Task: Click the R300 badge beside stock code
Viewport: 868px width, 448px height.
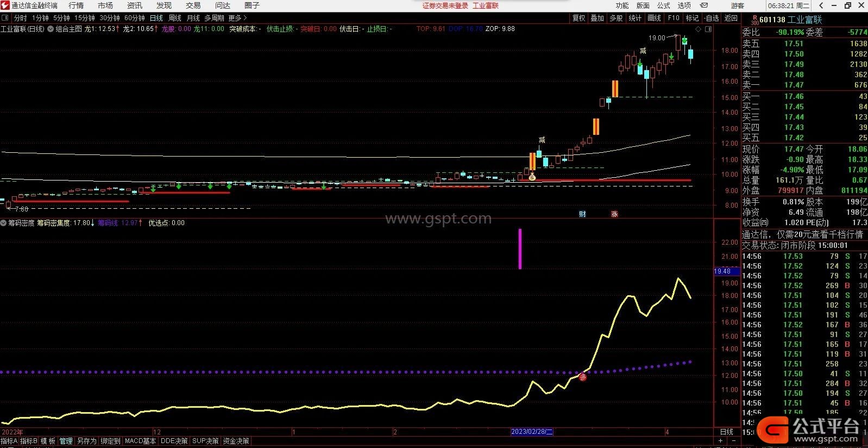Action: tap(754, 20)
